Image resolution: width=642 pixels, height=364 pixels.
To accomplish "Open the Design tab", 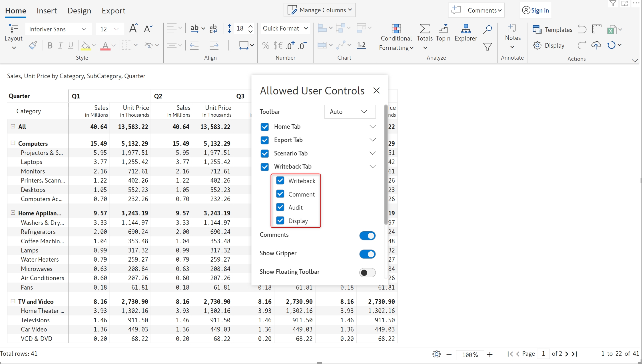I will pyautogui.click(x=79, y=11).
